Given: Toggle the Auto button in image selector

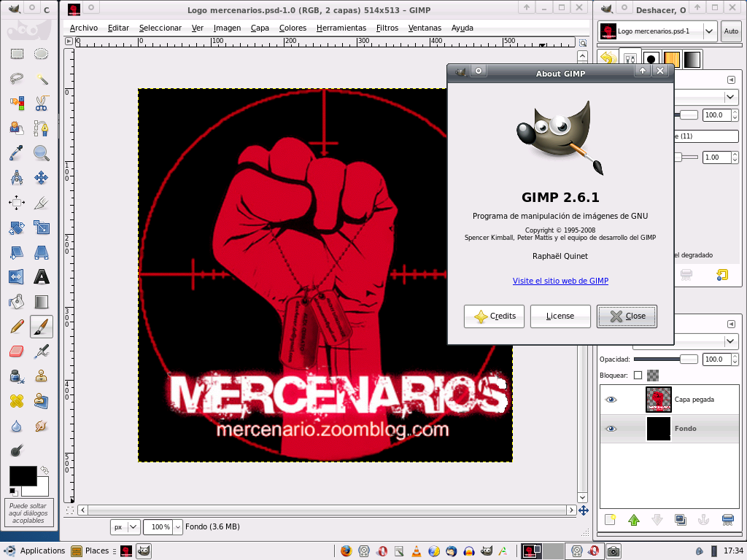Looking at the screenshot, I should 731,31.
